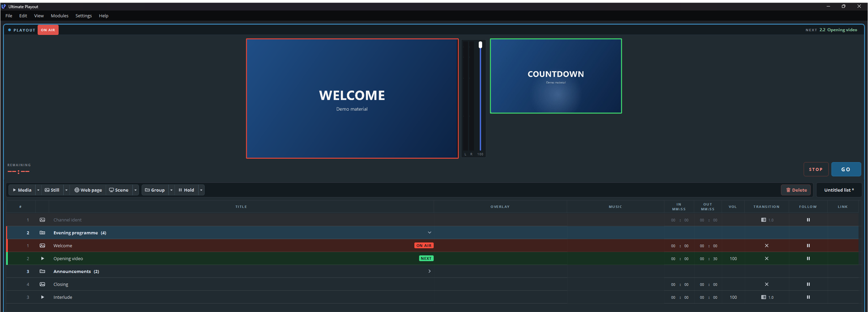The image size is (868, 312).
Task: Click the cut transition X in Opening video row
Action: (x=766, y=258)
